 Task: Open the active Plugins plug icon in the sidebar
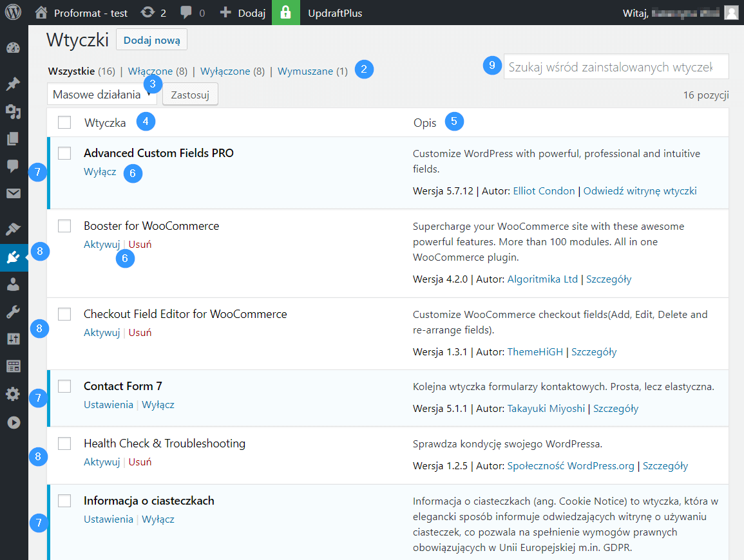click(14, 257)
